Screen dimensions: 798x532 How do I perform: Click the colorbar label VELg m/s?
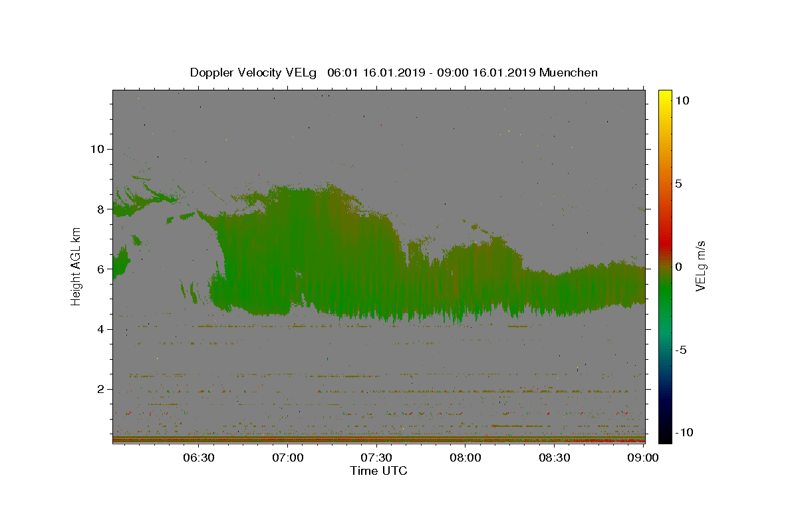tap(700, 267)
